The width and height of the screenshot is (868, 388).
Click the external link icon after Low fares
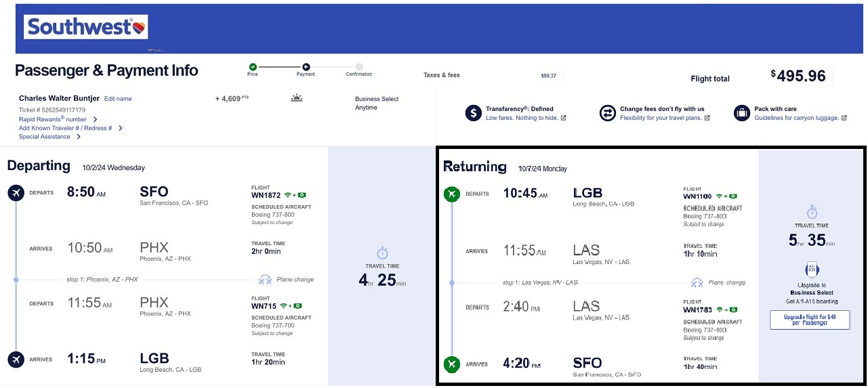tap(563, 118)
